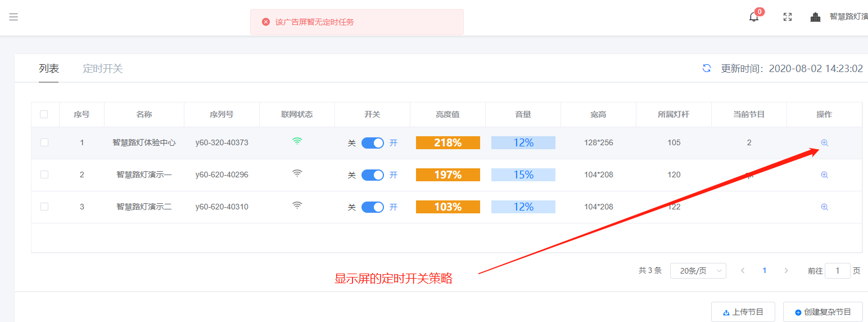
Task: Toggle power switch for 智慧路灯演示一
Action: tap(372, 175)
